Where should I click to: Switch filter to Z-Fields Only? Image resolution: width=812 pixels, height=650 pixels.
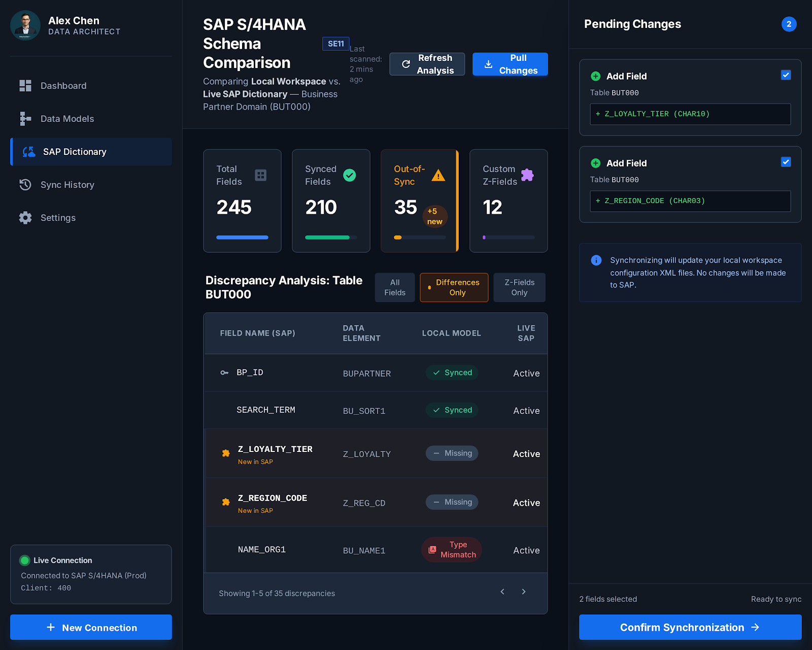tap(519, 287)
